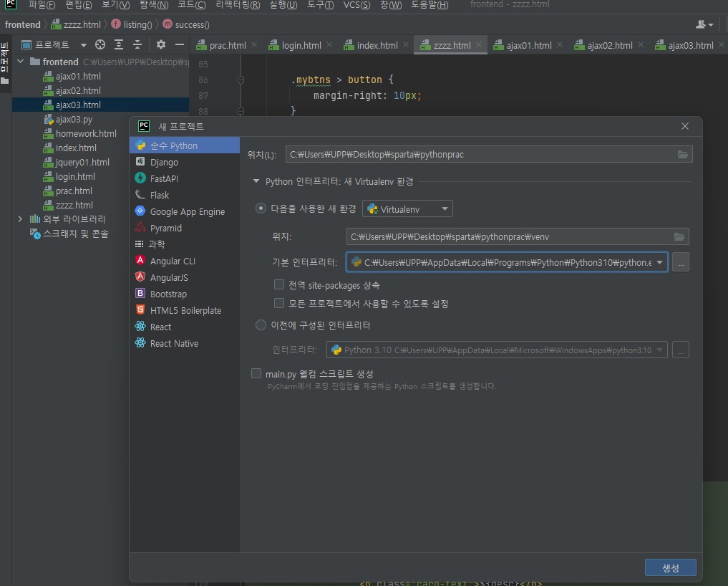Enable 모든 프로젝트에서 사용할 수 있도록 설정 checkbox
This screenshot has height=586, width=728.
coord(279,304)
